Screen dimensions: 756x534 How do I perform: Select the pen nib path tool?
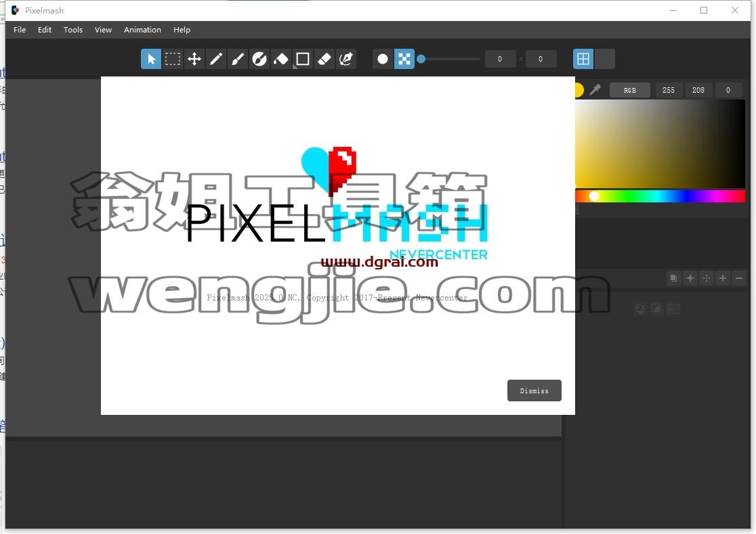click(346, 59)
